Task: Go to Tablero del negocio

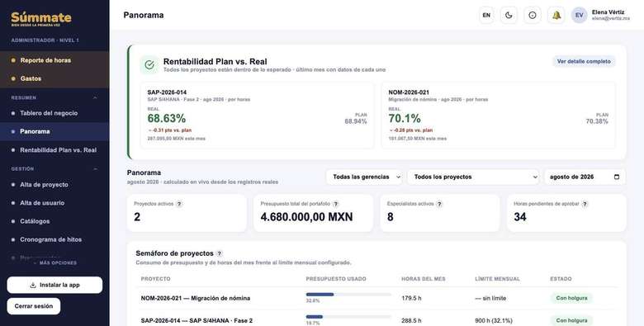Action: (x=54, y=113)
